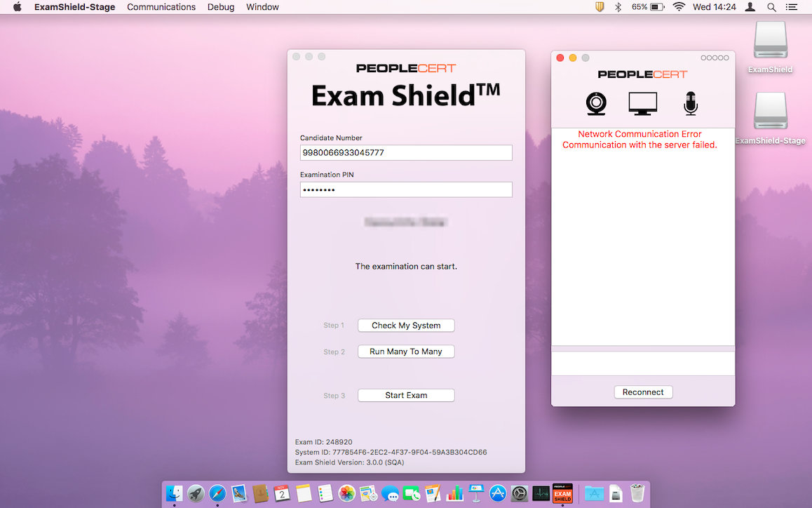Open the Communications menu
Viewport: 812px width, 508px height.
161,7
